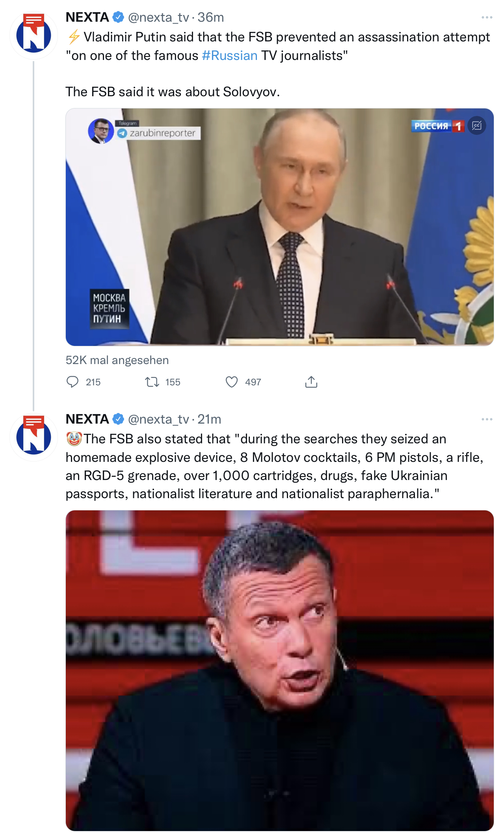
Task: Click the reply icon on first tweet
Action: [x=73, y=382]
